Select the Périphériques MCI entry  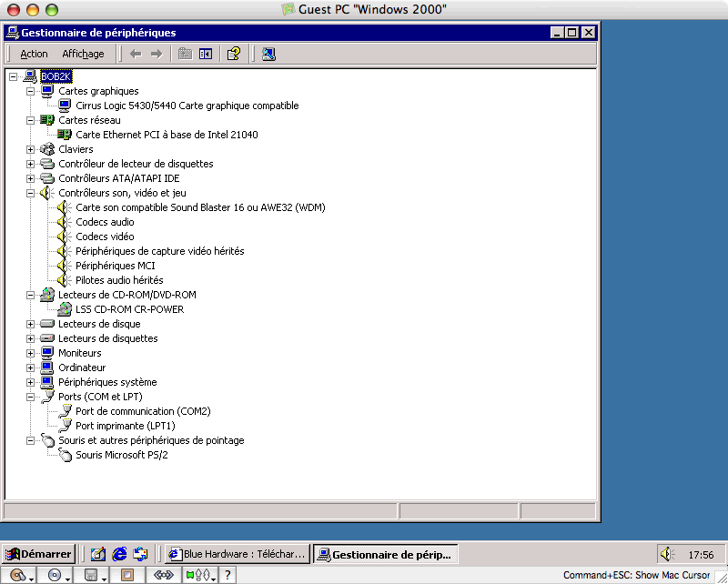(116, 266)
